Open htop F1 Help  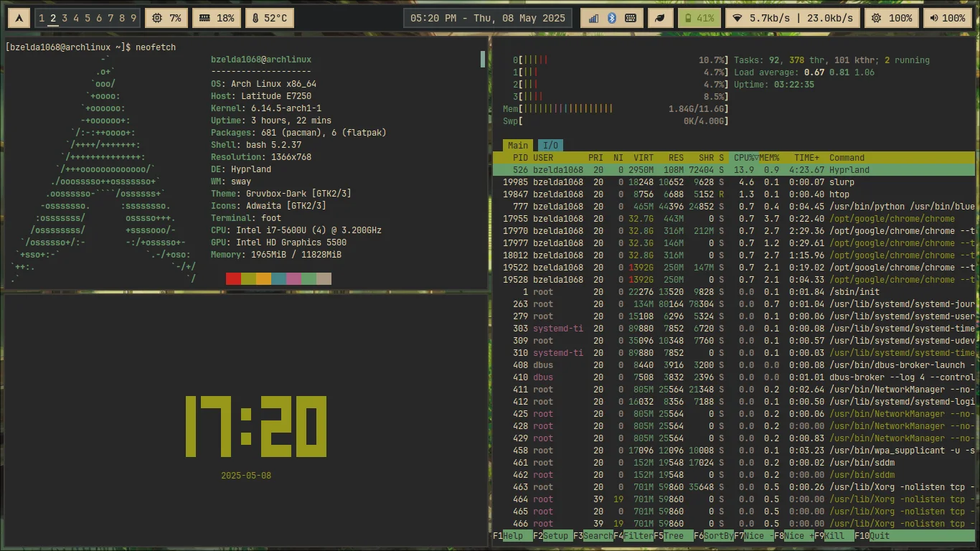(x=512, y=535)
